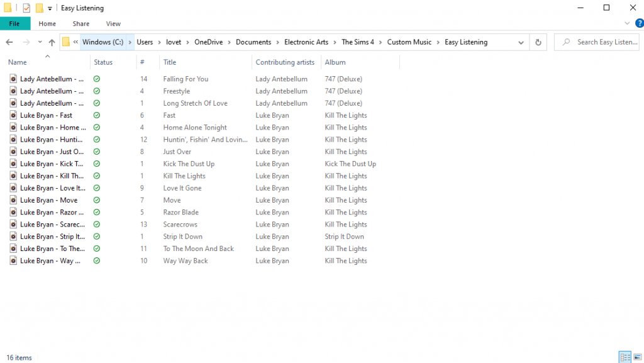Navigate to The Sims 4 breadcrumb
This screenshot has width=644, height=363.
click(x=358, y=42)
